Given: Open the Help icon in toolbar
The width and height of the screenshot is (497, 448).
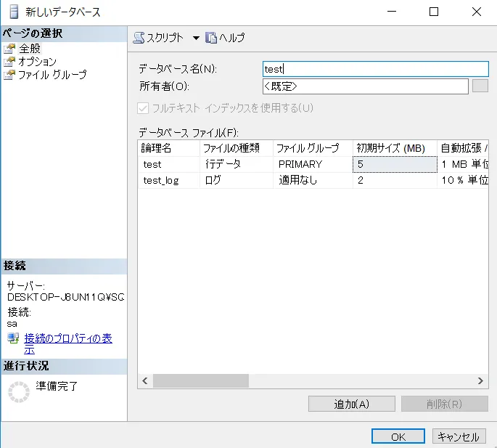Looking at the screenshot, I should (212, 38).
